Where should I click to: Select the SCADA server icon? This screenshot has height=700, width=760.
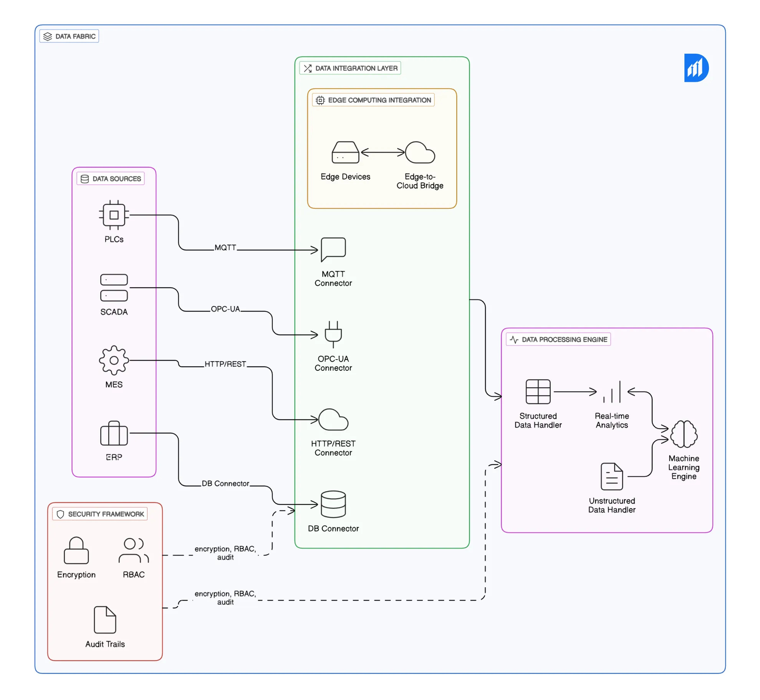(x=114, y=287)
